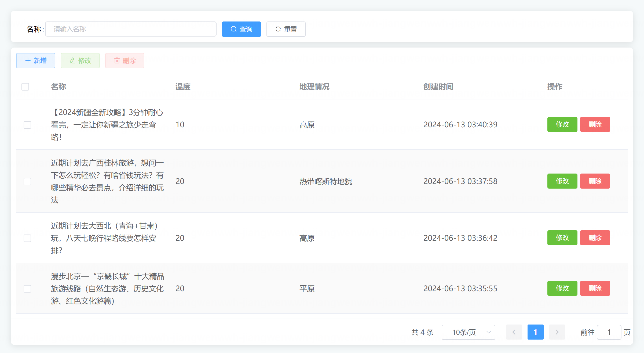
Task: Click page number 1 in pagination
Action: tap(535, 332)
